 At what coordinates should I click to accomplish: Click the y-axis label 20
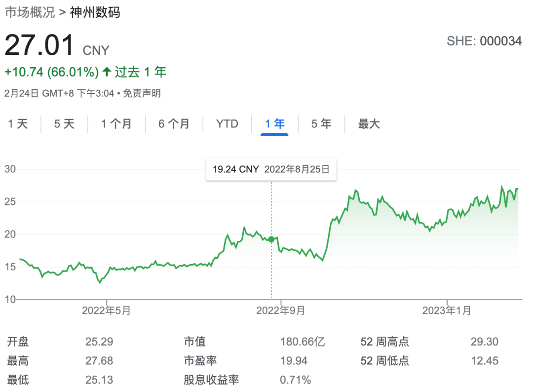coord(10,234)
